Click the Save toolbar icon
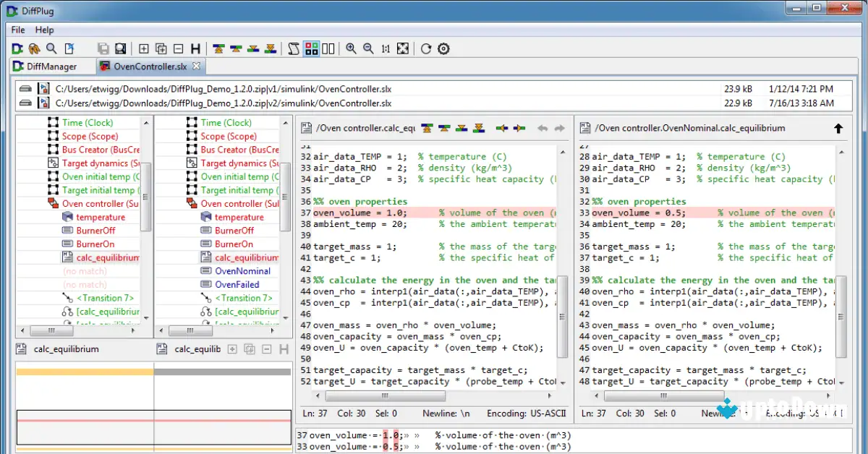This screenshot has width=868, height=454. [x=103, y=48]
